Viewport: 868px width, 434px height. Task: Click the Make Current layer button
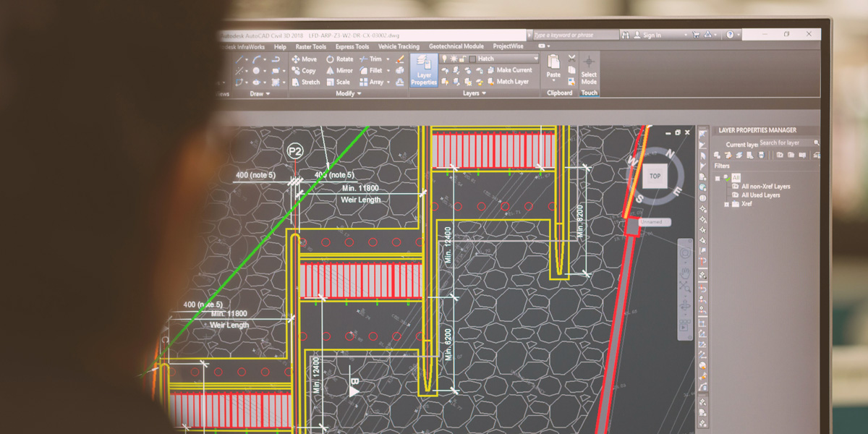pyautogui.click(x=509, y=70)
